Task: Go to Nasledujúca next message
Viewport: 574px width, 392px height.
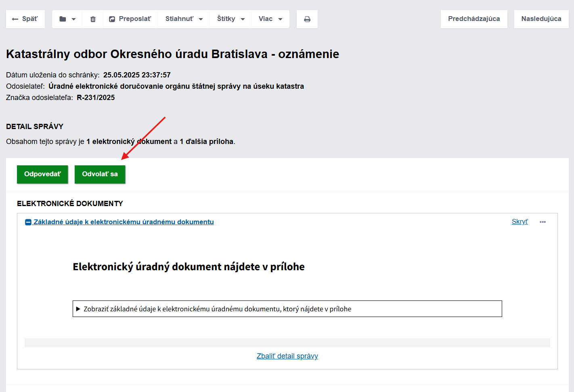Action: 541,19
